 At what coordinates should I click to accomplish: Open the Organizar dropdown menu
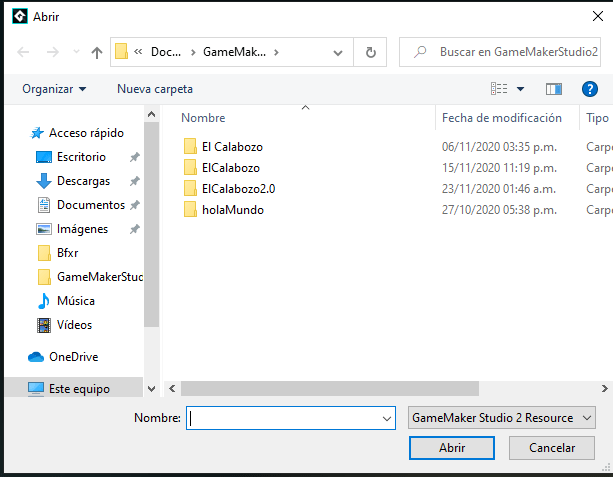click(x=54, y=89)
